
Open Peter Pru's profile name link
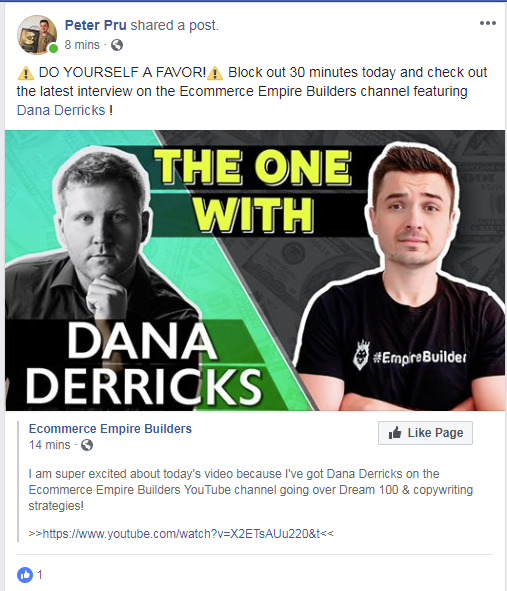[x=95, y=25]
